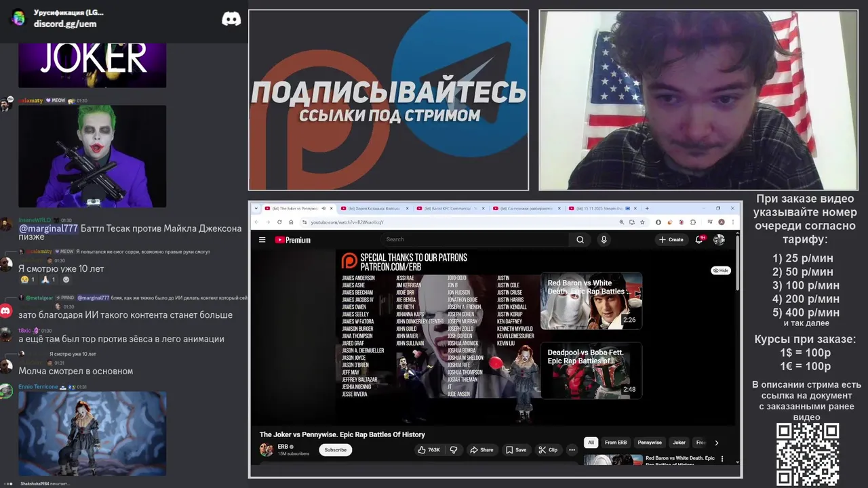Click the Ennio Terricone username
The height and width of the screenshot is (488, 868).
[38, 386]
